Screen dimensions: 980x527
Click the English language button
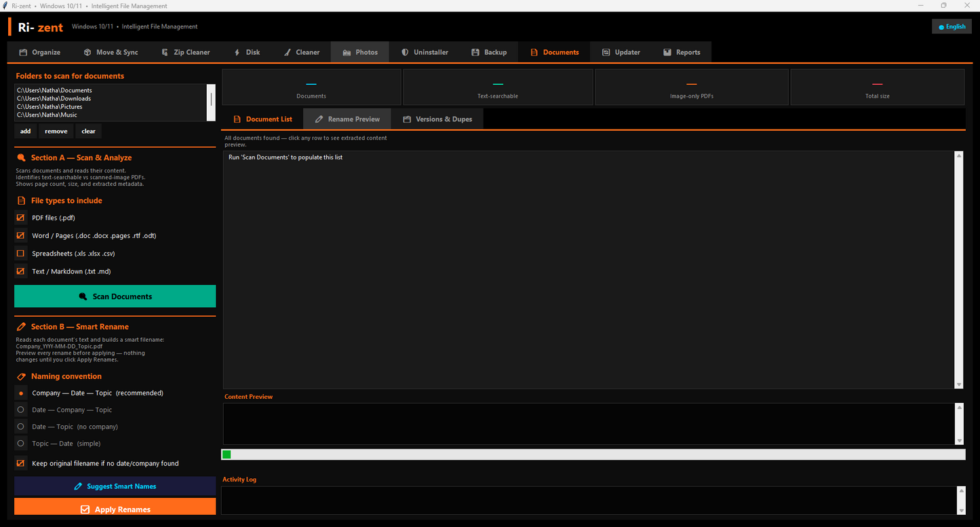point(952,26)
